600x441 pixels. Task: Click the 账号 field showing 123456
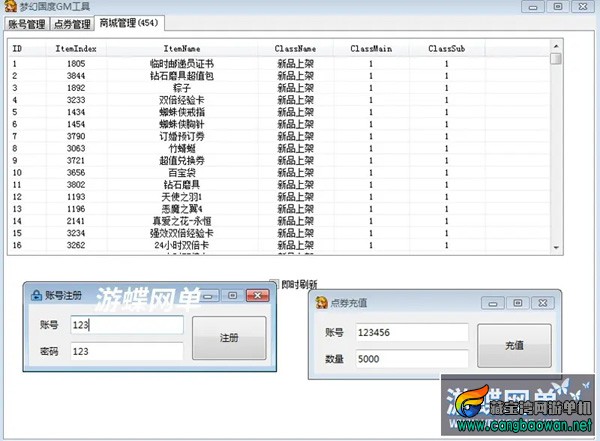point(412,332)
